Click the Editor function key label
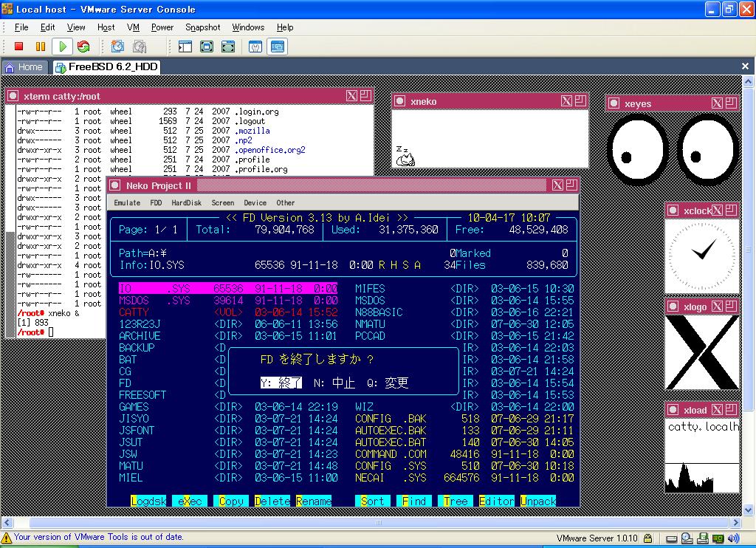The height and width of the screenshot is (548, 756). click(497, 501)
